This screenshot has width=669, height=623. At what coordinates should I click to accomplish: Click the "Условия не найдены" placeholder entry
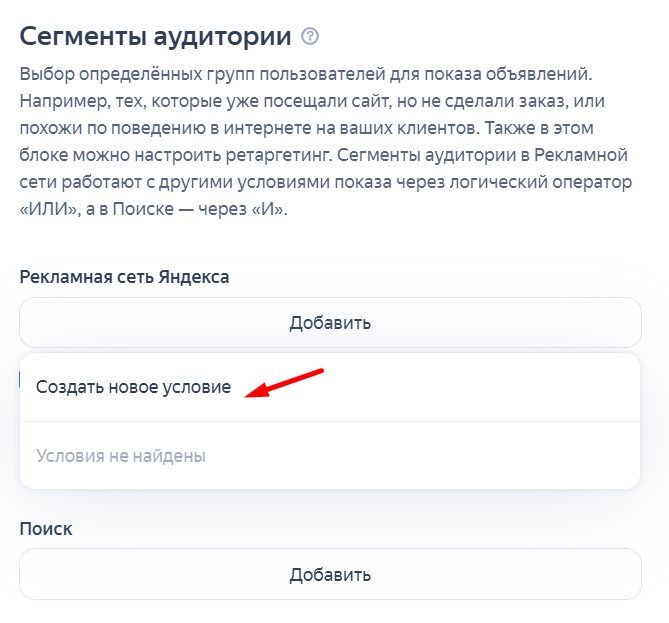(x=121, y=456)
